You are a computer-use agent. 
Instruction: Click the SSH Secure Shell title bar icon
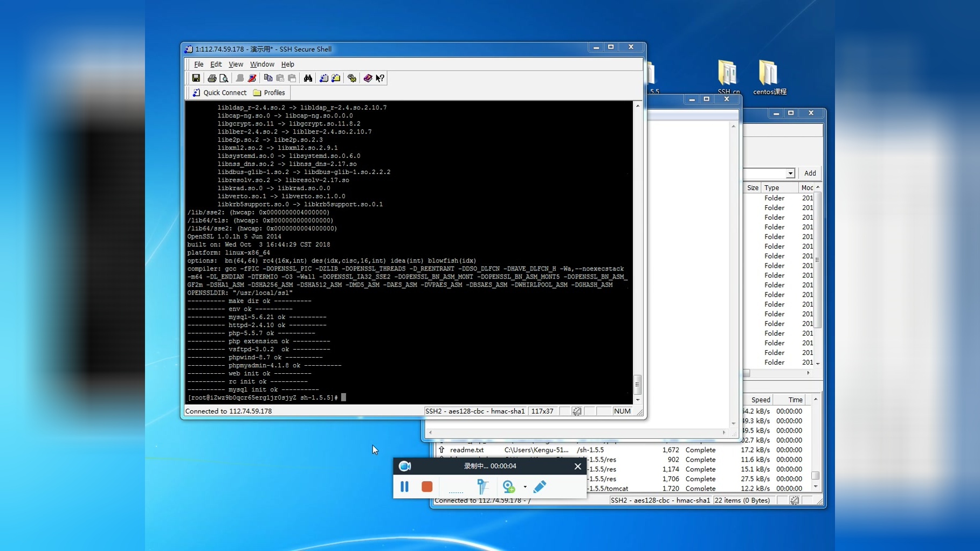point(189,49)
